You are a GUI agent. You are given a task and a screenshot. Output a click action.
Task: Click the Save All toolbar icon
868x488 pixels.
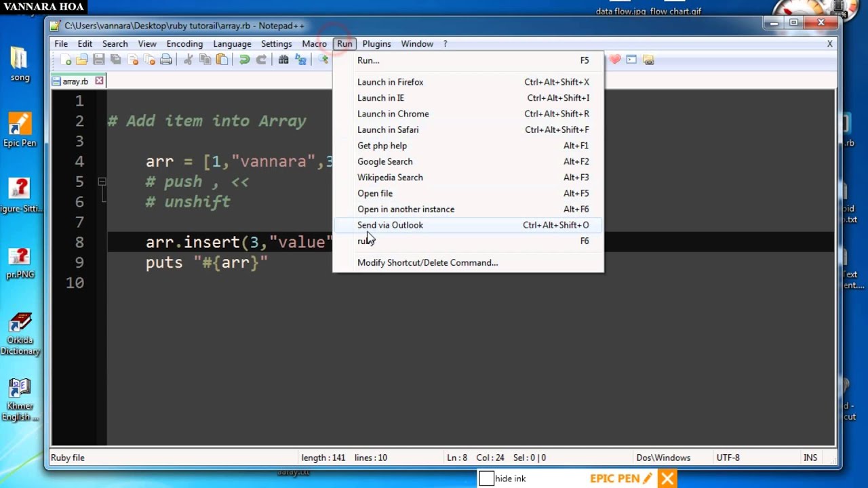tap(116, 60)
